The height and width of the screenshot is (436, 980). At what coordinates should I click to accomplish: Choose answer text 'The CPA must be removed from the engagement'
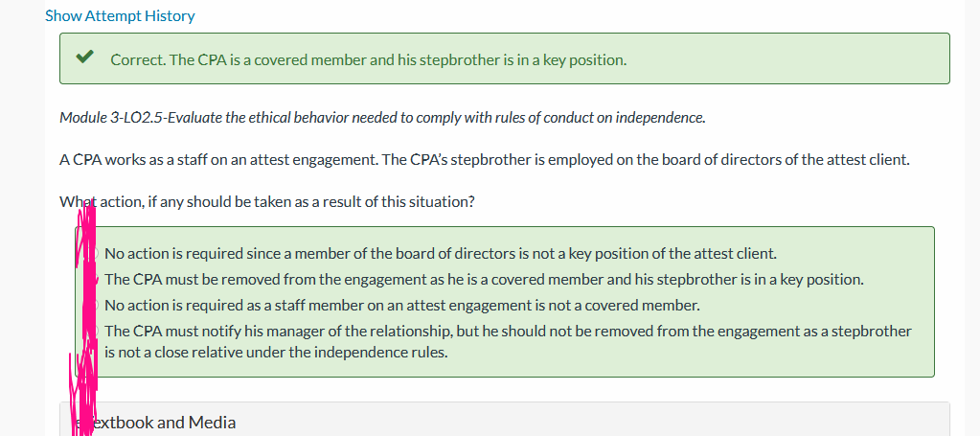(485, 280)
